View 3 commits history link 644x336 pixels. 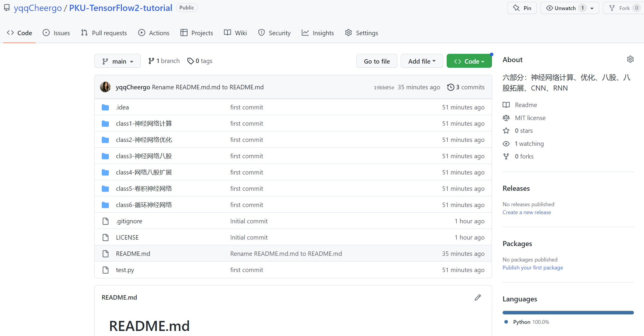pos(466,87)
